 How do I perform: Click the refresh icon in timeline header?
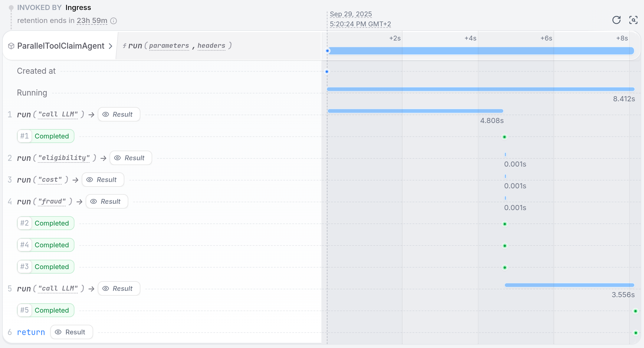616,20
